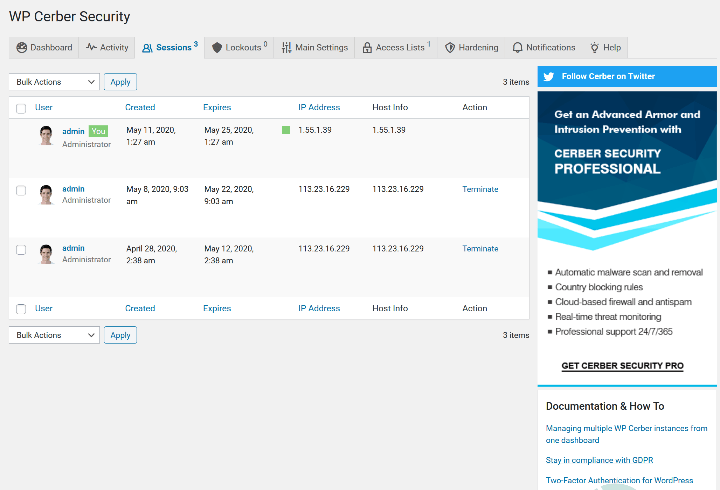Check the May 8, 2020 session checkbox
The width and height of the screenshot is (720, 490).
pyautogui.click(x=21, y=190)
